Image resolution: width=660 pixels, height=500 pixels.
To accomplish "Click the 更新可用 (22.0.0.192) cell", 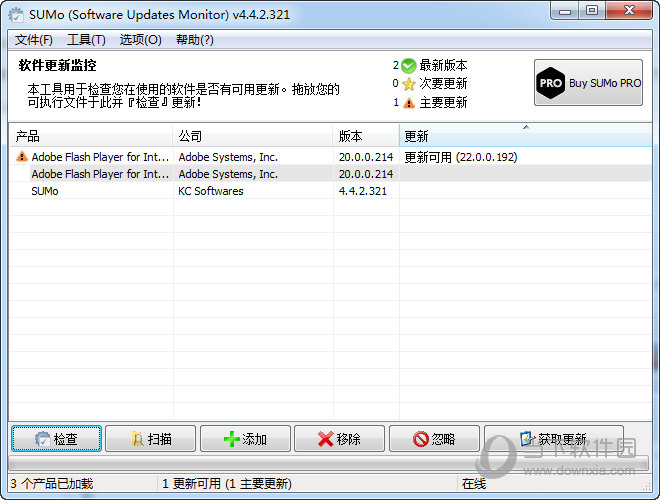I will 461,157.
